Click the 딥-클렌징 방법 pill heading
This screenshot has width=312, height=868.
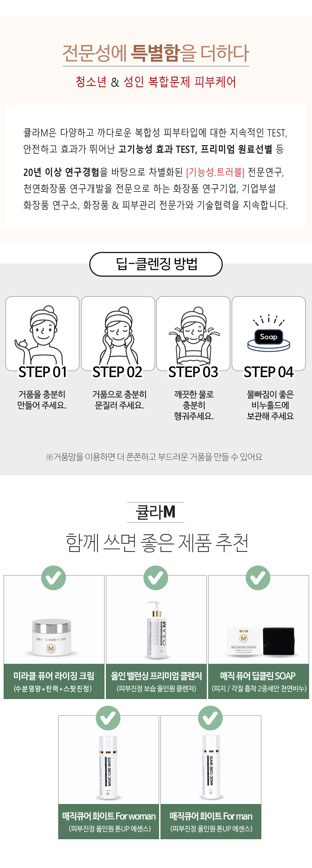156,264
